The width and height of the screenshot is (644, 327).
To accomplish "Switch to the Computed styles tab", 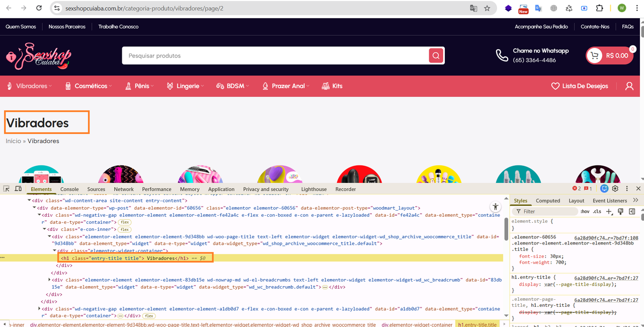I will [548, 201].
